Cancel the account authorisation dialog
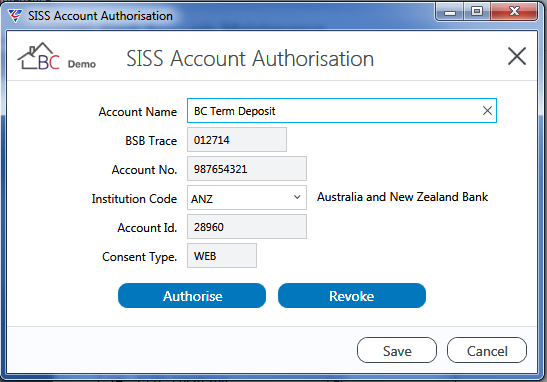547x382 pixels. [487, 350]
